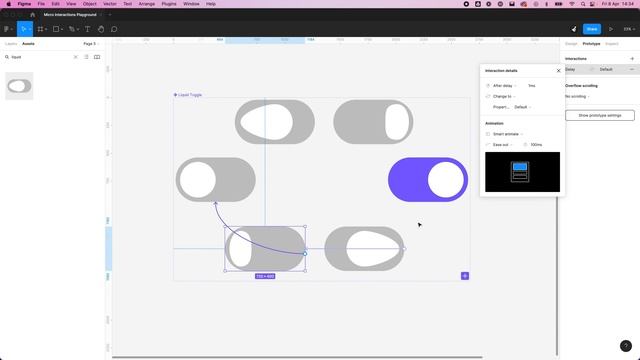Select the Pen tool
The image size is (640, 360).
pyautogui.click(x=72, y=29)
